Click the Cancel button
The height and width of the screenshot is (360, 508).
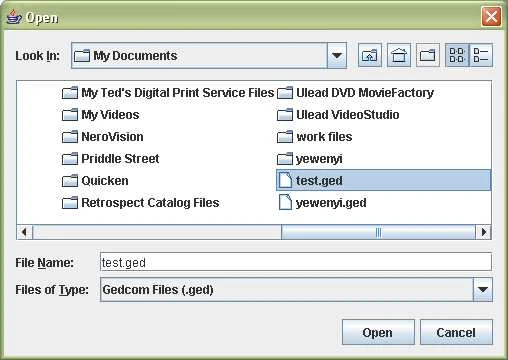click(x=456, y=332)
